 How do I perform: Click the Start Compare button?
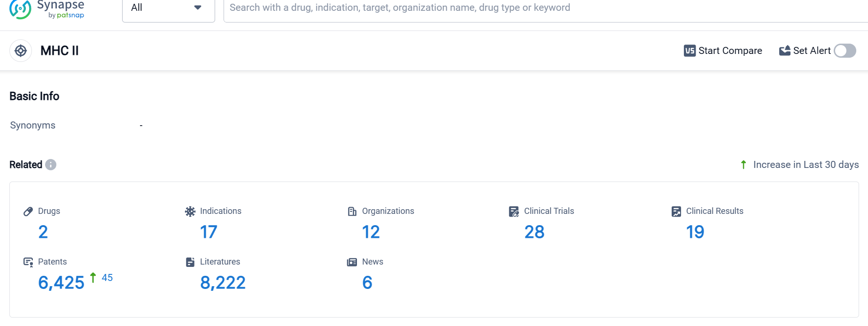click(723, 51)
